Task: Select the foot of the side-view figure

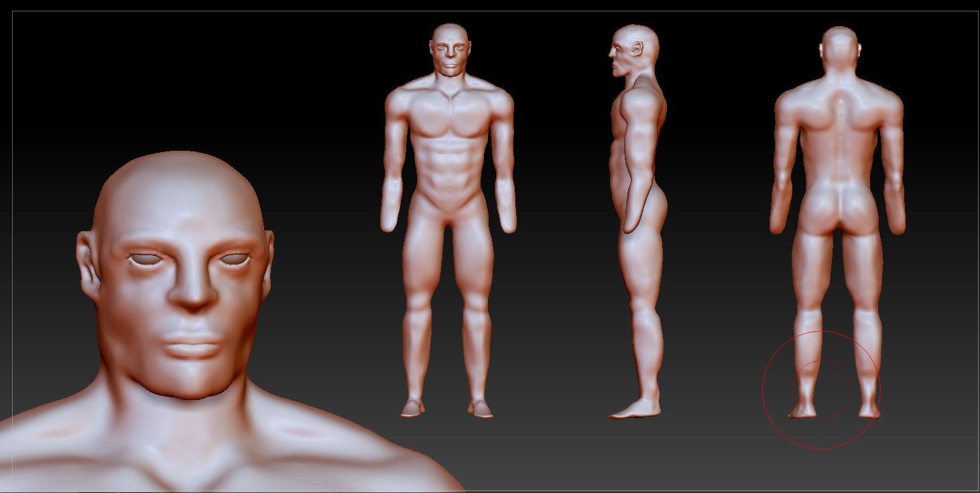Action: [633, 409]
